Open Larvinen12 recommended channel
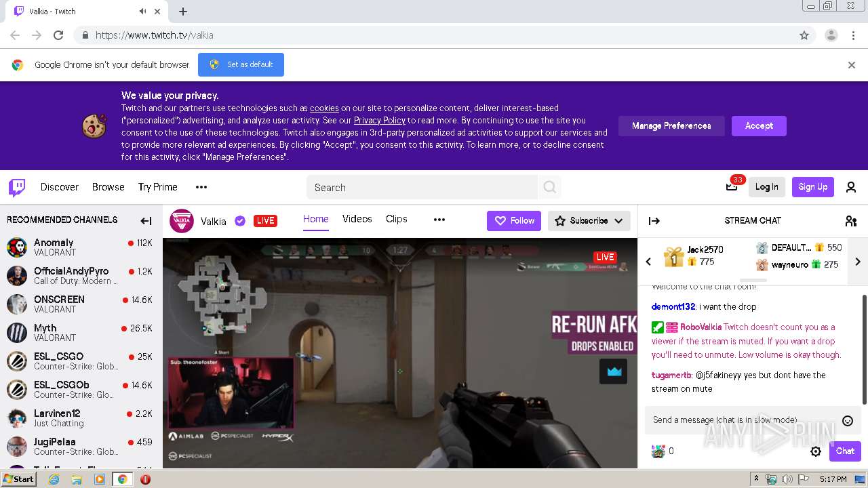868x488 pixels. [80, 418]
